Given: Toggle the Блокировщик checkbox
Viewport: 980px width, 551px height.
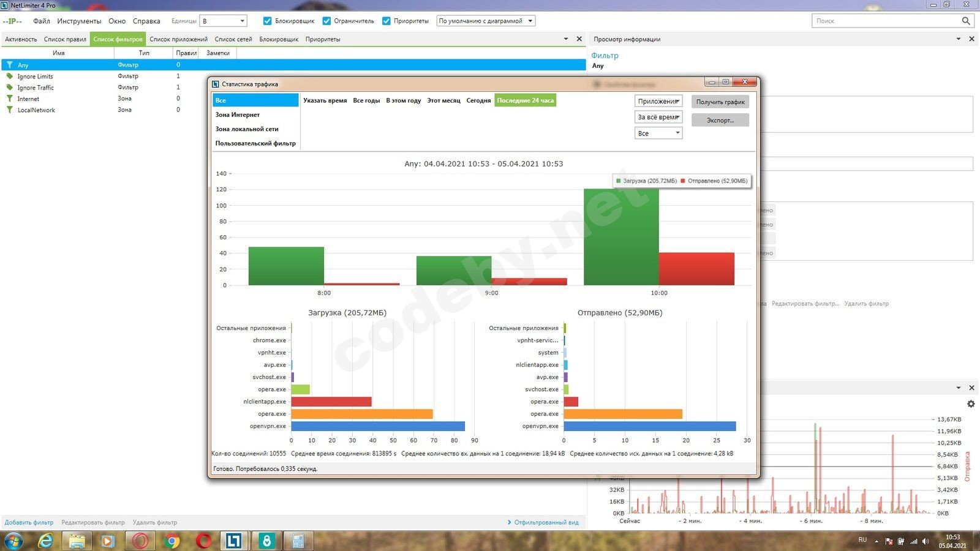Looking at the screenshot, I should click(267, 21).
